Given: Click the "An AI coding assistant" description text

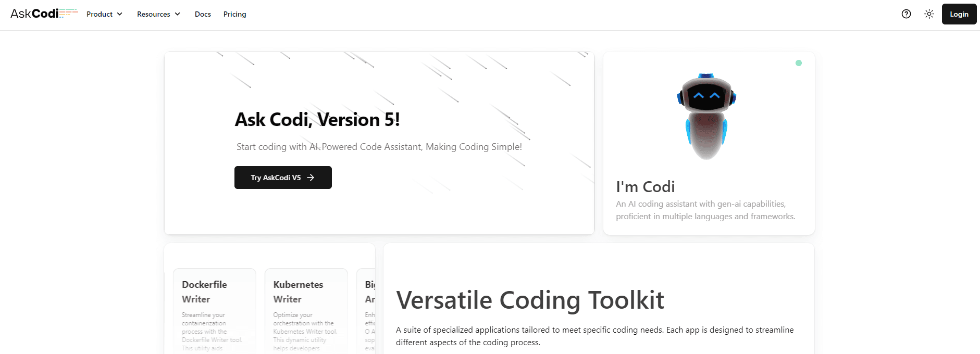Looking at the screenshot, I should (x=705, y=210).
